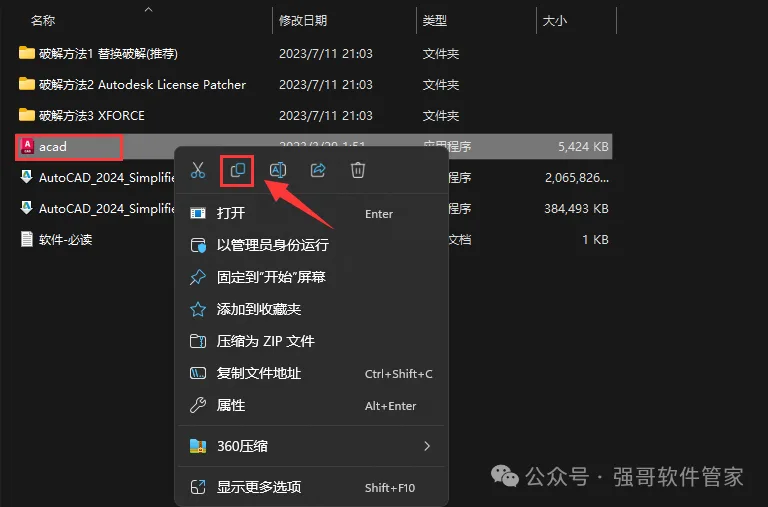This screenshot has height=507, width=768.
Task: Click the 软件-必读 document icon
Action: 26,239
